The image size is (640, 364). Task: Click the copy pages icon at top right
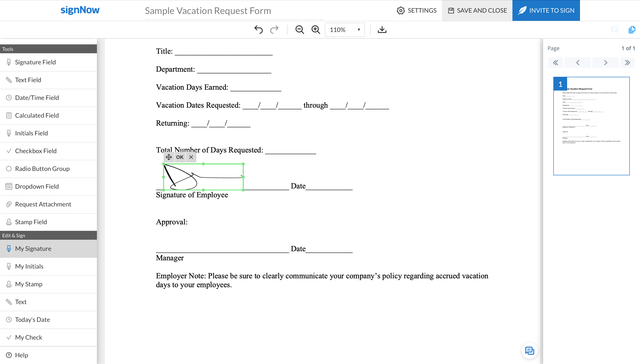(632, 30)
